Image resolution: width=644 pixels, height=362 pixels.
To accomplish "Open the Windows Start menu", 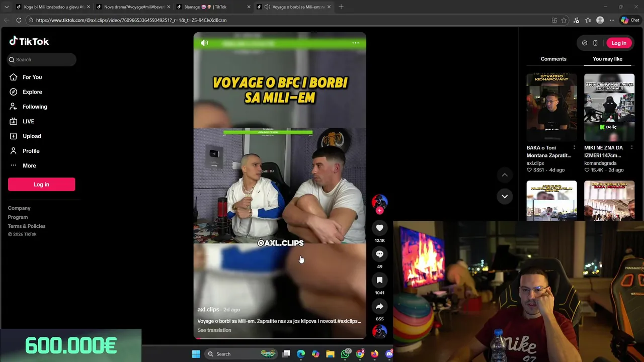I will 196,354.
